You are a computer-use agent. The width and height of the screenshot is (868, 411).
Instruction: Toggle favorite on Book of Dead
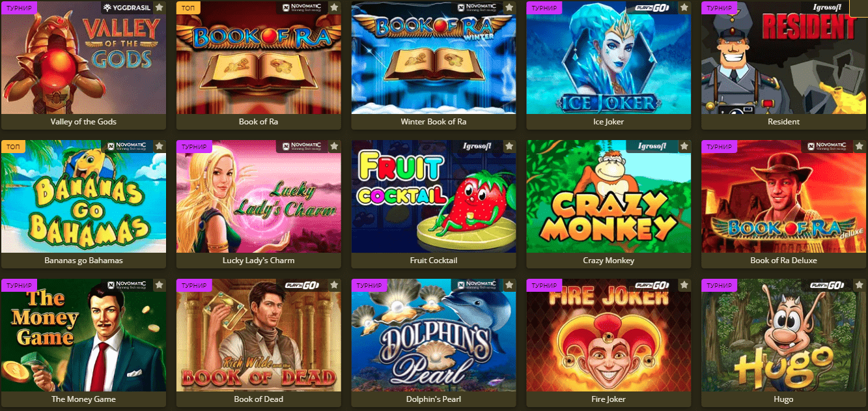coord(334,285)
